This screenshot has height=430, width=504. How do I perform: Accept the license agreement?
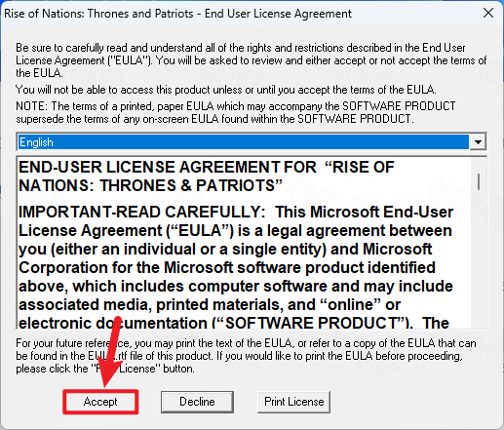coord(100,402)
